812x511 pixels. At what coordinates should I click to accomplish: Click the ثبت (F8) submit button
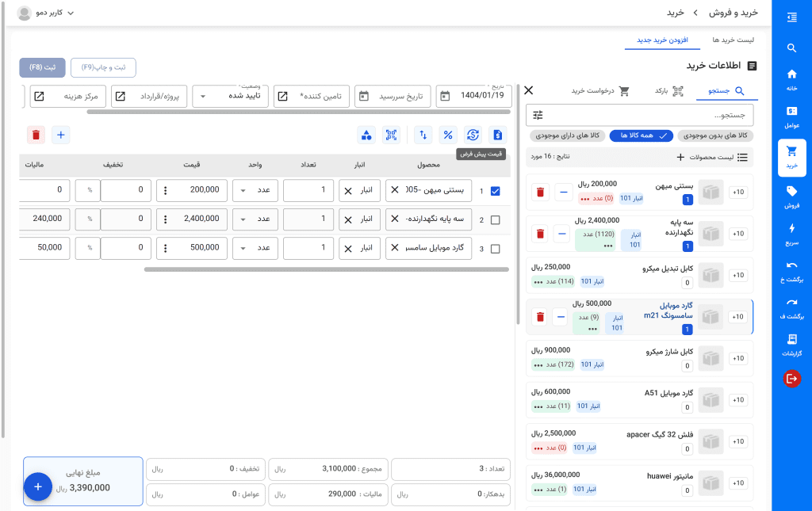point(42,67)
